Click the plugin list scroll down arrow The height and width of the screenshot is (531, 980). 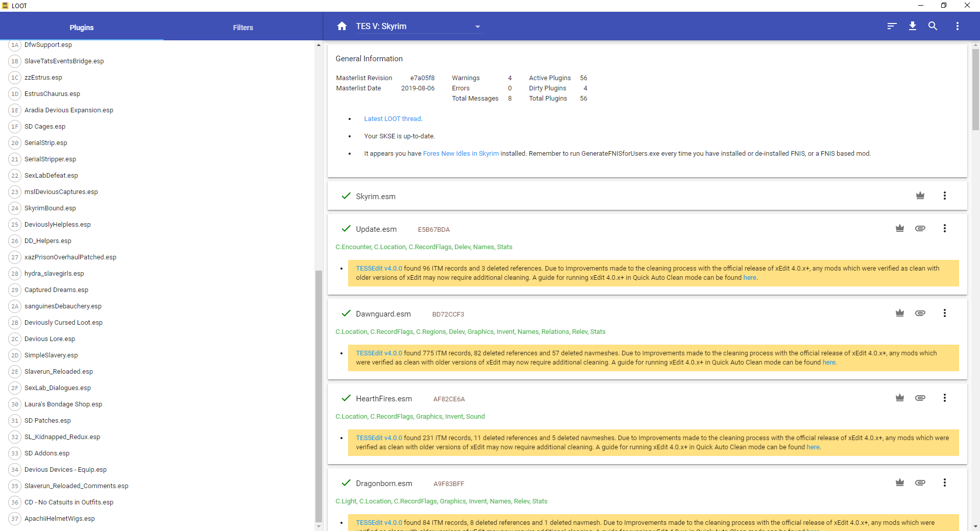click(318, 526)
